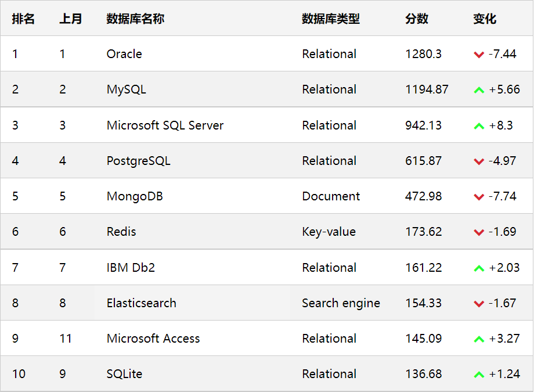Click the 上月 column header
This screenshot has height=392, width=534.
pyautogui.click(x=70, y=19)
